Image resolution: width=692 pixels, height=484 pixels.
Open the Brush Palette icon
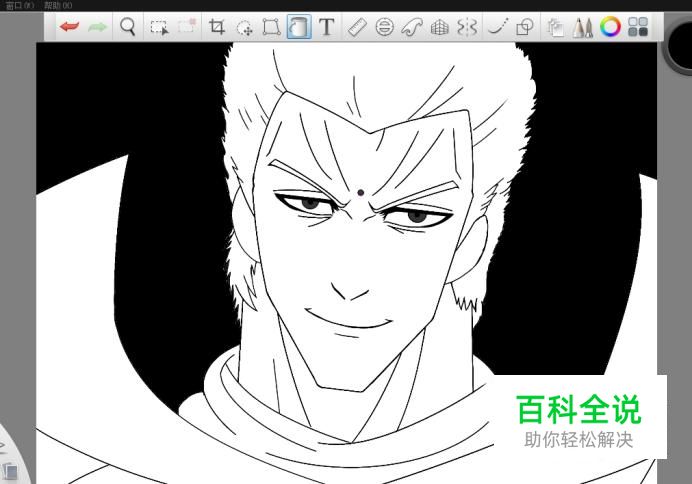[583, 27]
